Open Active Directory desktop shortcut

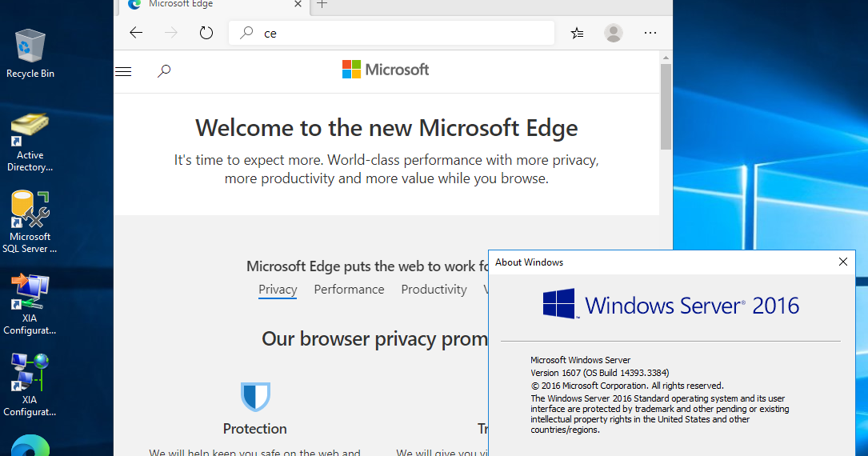(30, 142)
